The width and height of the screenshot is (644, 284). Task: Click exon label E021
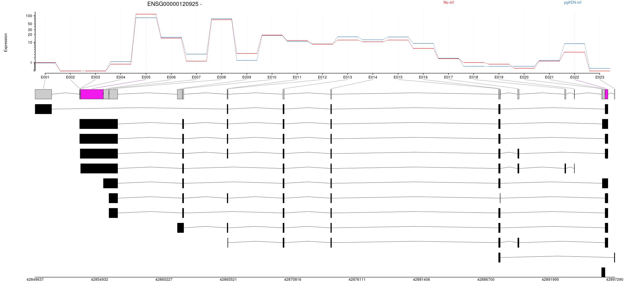click(x=549, y=77)
